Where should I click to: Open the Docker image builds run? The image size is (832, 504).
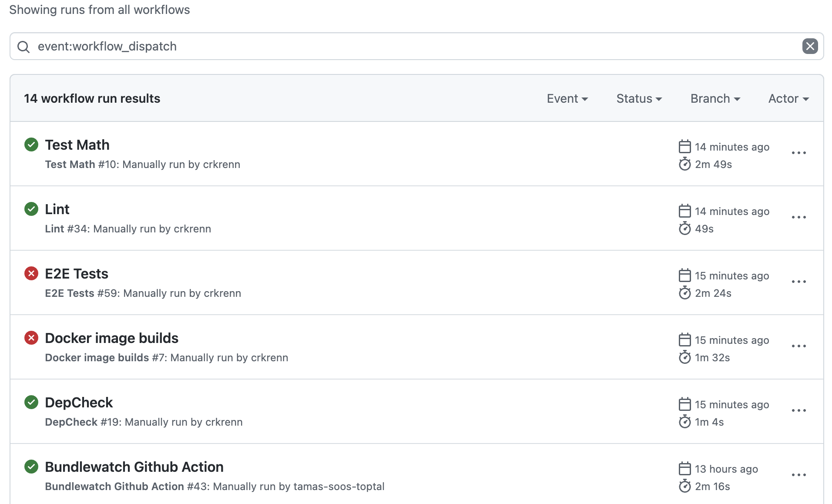tap(112, 338)
